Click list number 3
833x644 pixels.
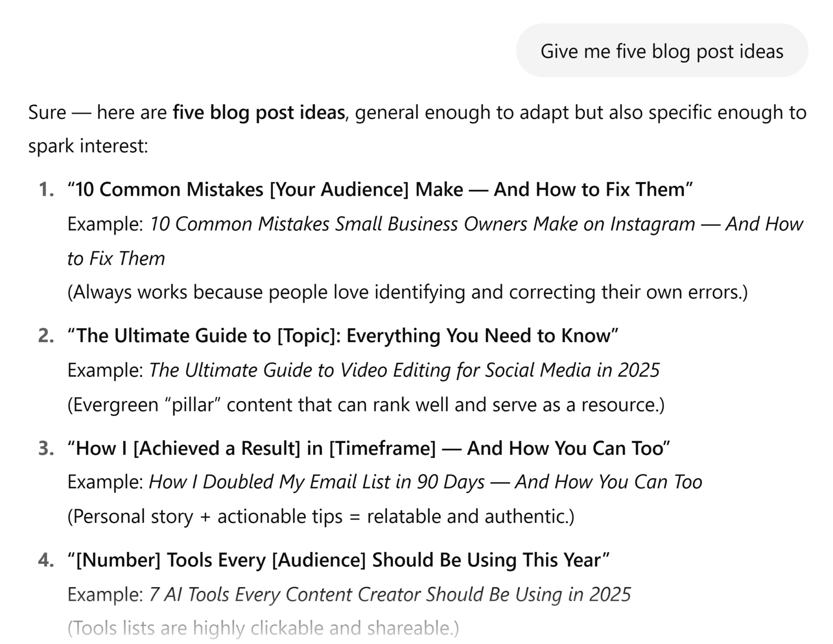[x=46, y=448]
